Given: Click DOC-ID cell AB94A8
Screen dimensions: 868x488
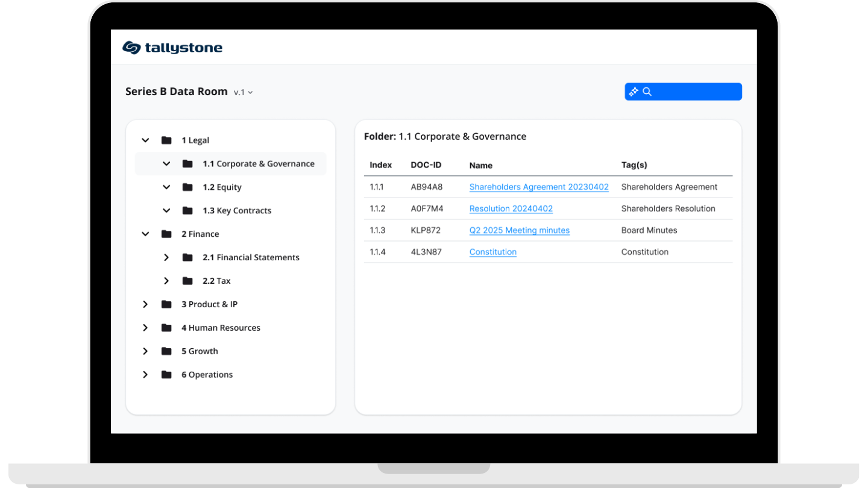Looking at the screenshot, I should point(427,187).
